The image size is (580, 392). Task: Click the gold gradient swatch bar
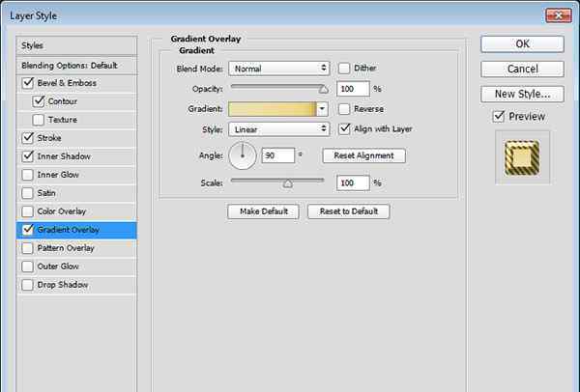tap(272, 109)
